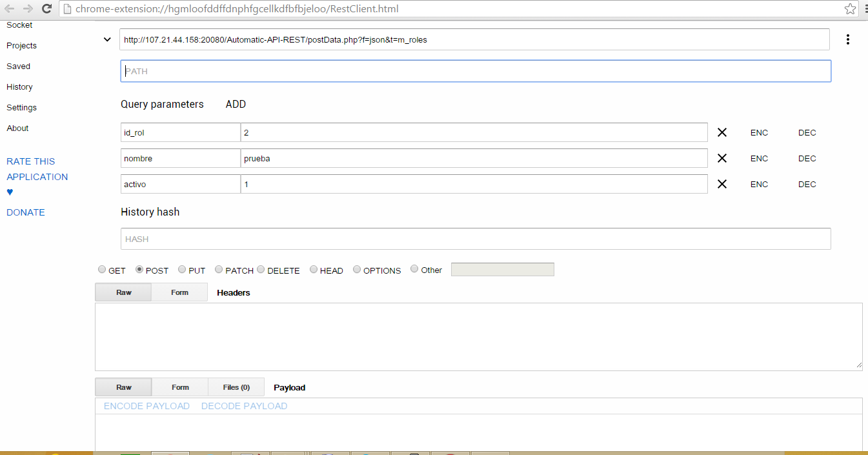The height and width of the screenshot is (455, 868).
Task: Click ADD next to Query parameters
Action: [236, 105]
